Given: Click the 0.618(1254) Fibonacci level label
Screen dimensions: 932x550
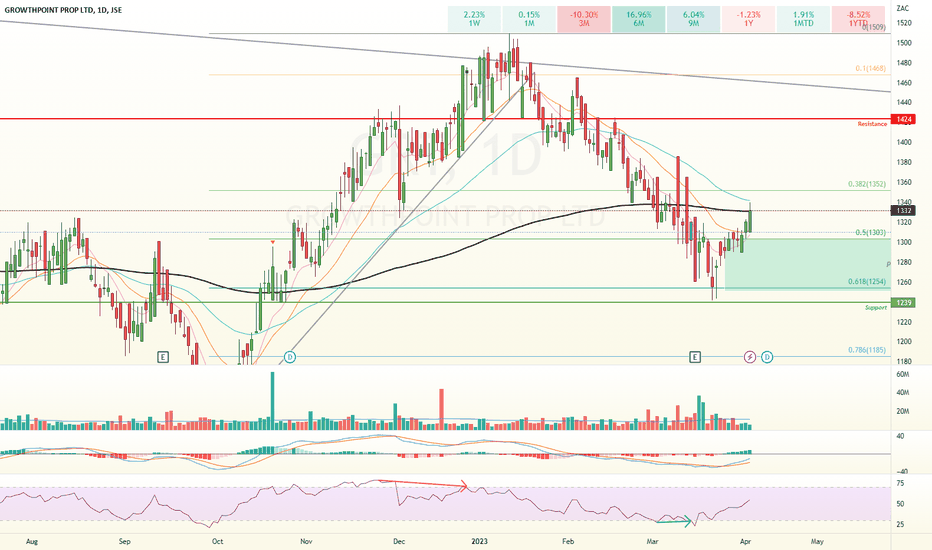Looking at the screenshot, I should [x=867, y=282].
